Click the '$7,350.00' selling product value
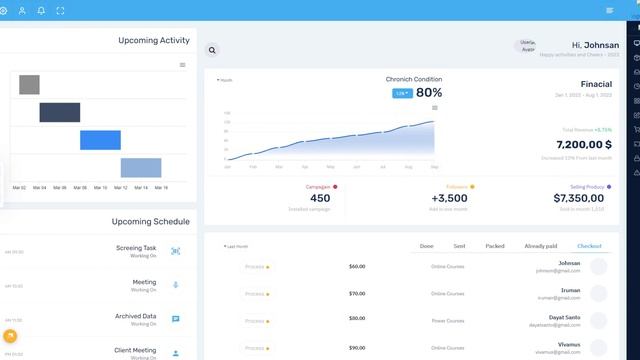Screen dimensions: 640x360 point(578,198)
